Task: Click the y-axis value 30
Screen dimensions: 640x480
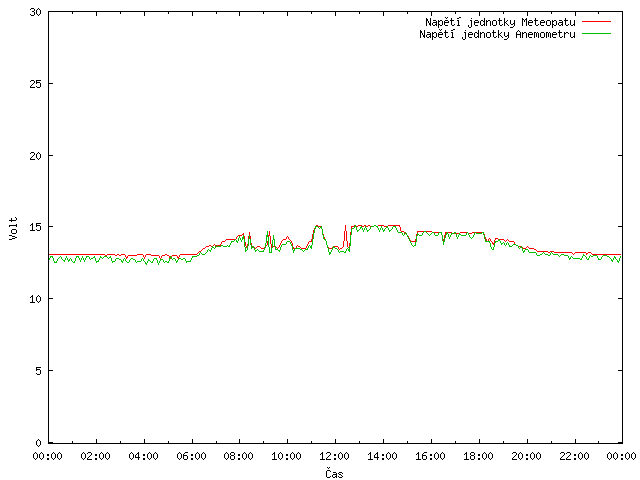Action: point(36,12)
